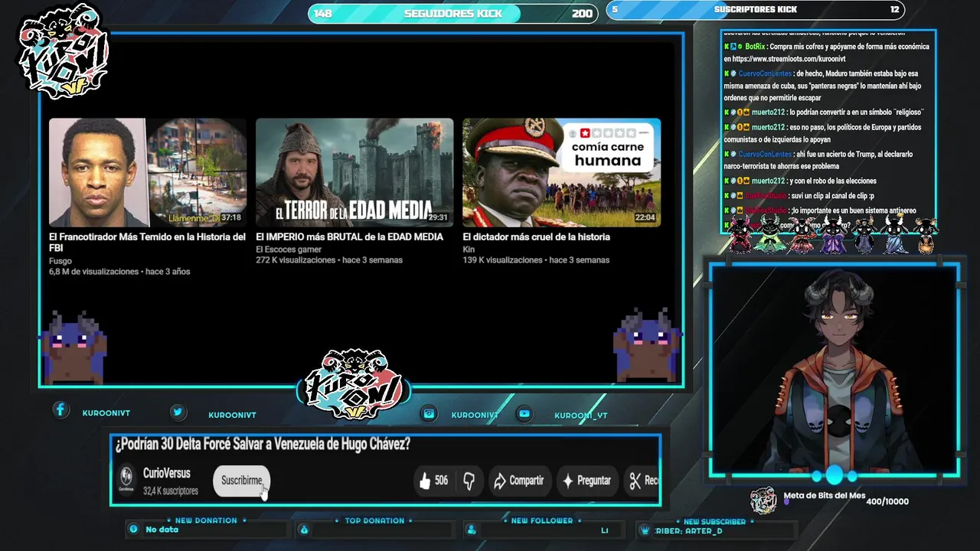Click the 22:04 duration badge
This screenshot has height=551, width=980.
click(645, 217)
